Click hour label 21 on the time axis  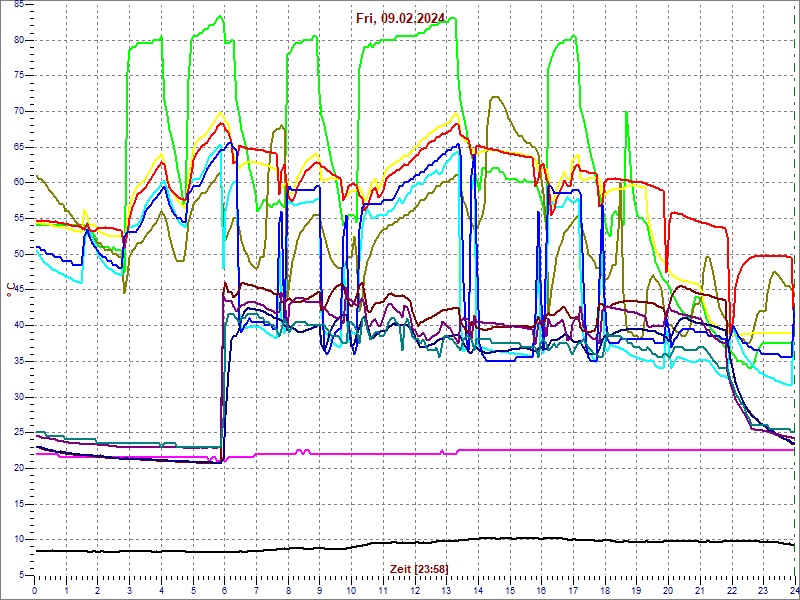(x=699, y=590)
